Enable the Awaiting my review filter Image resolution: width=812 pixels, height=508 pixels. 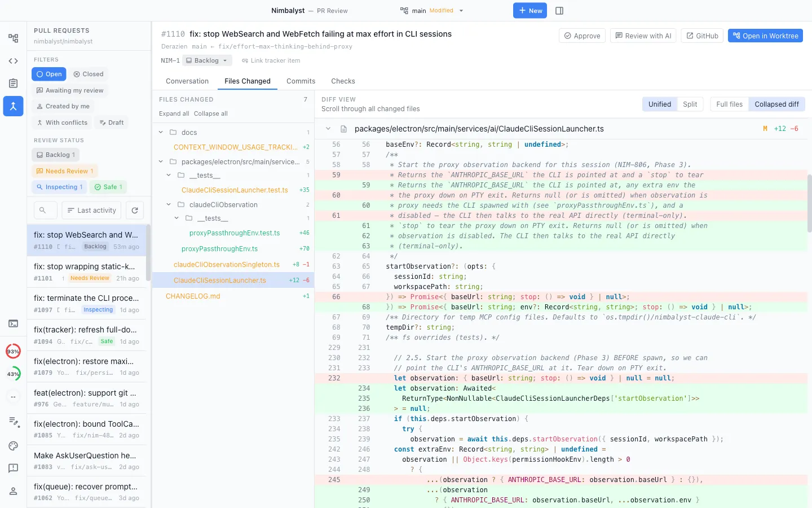[x=70, y=90]
